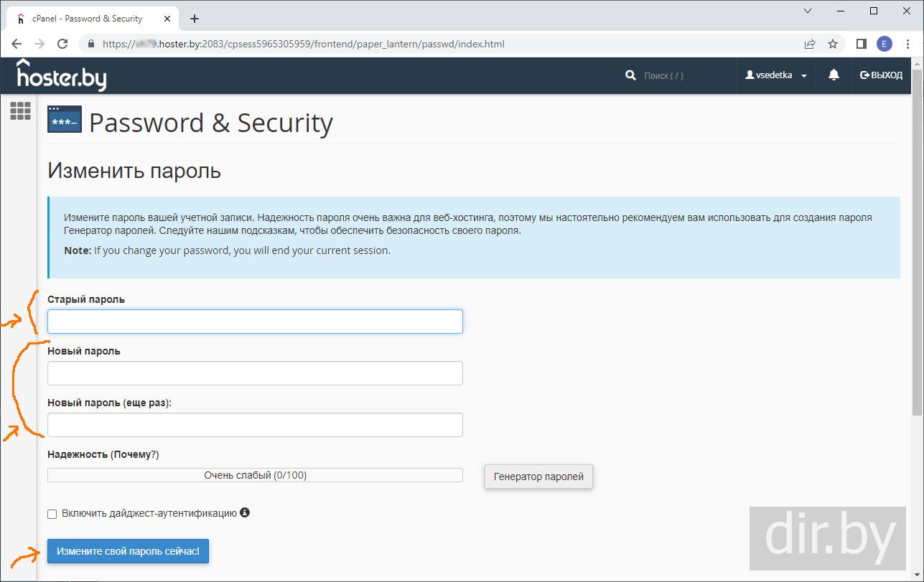Open the notifications bell
Screen dimensions: 924x582
pyautogui.click(x=834, y=75)
